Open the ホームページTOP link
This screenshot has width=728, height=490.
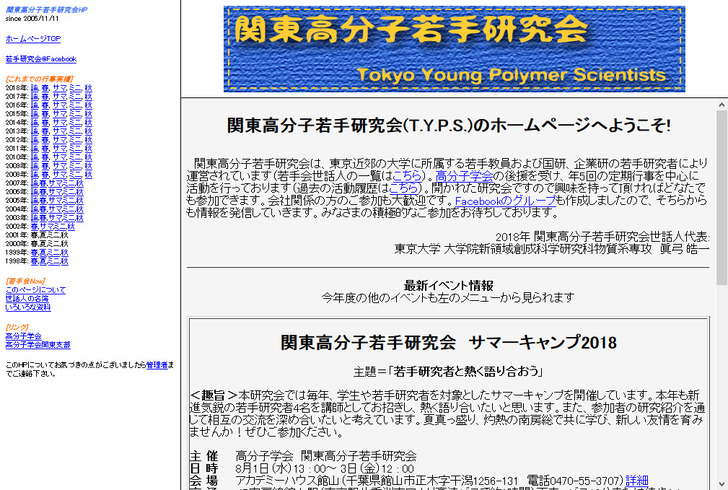tap(33, 38)
